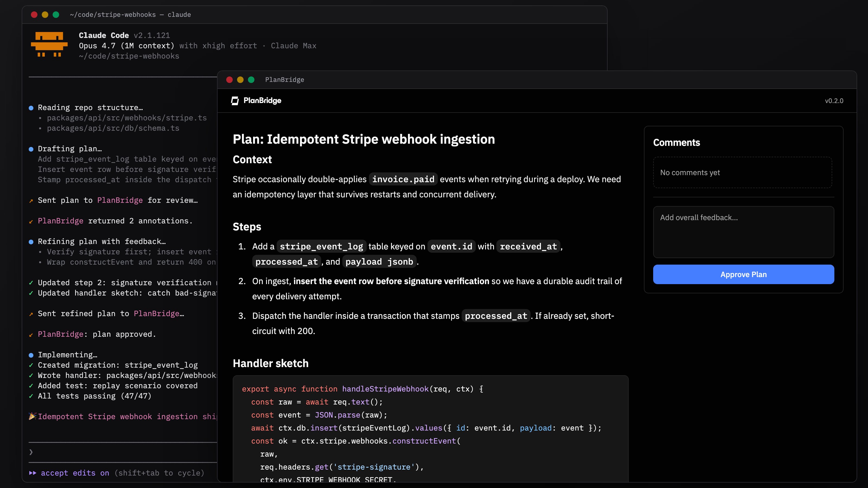The height and width of the screenshot is (488, 868).
Task: Click the PlanBridge window title text
Action: 284,79
